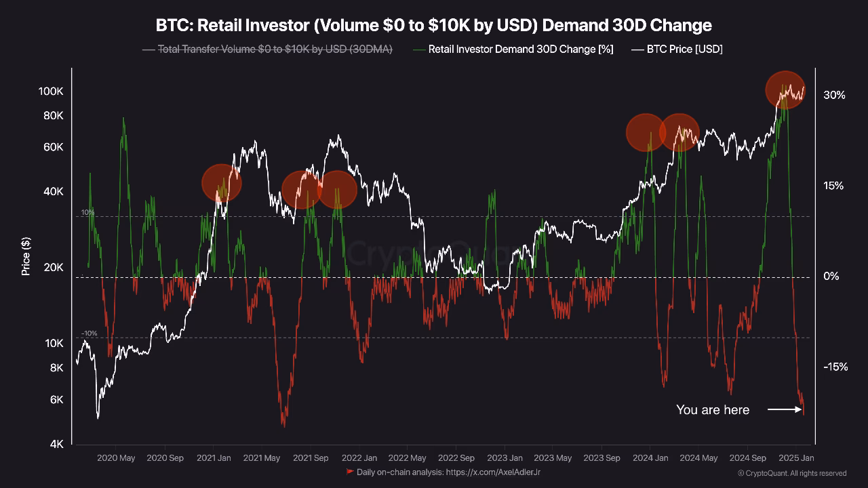Click the red flag icon before the footer text
Viewport: 868px width, 488px height.
click(350, 472)
